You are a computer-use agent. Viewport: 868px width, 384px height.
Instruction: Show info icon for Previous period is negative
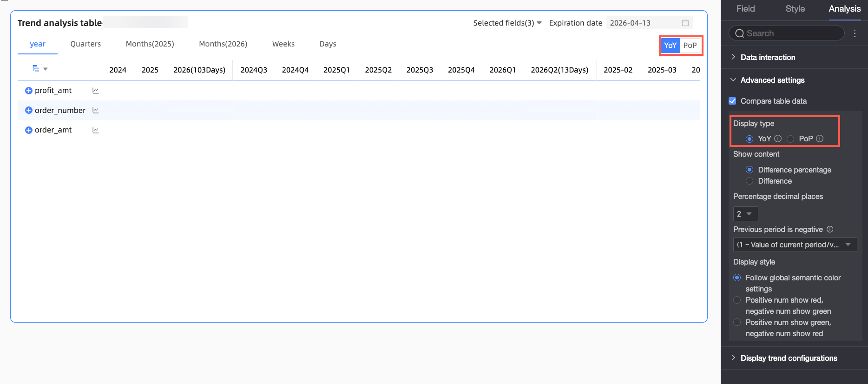(830, 229)
